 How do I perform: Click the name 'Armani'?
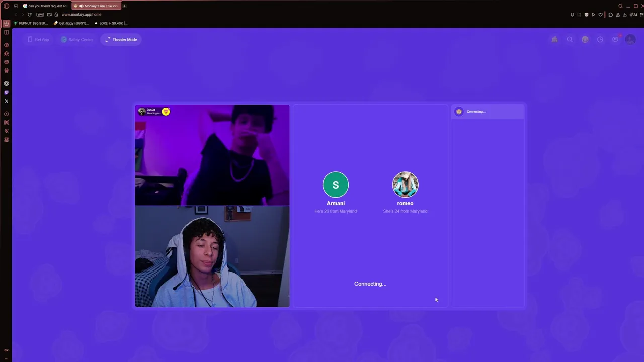point(336,203)
